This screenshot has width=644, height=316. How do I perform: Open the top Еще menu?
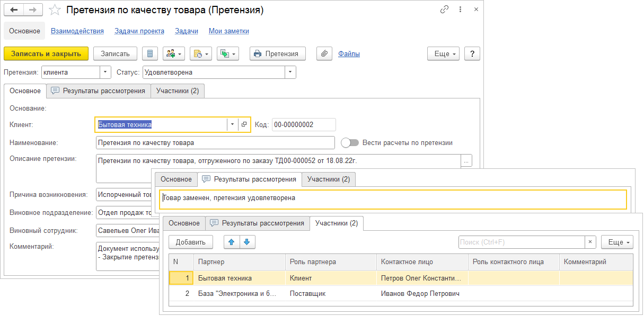[444, 53]
